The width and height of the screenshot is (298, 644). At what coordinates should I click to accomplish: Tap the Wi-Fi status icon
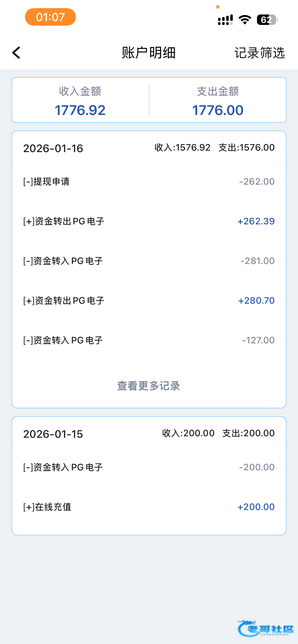coord(245,20)
